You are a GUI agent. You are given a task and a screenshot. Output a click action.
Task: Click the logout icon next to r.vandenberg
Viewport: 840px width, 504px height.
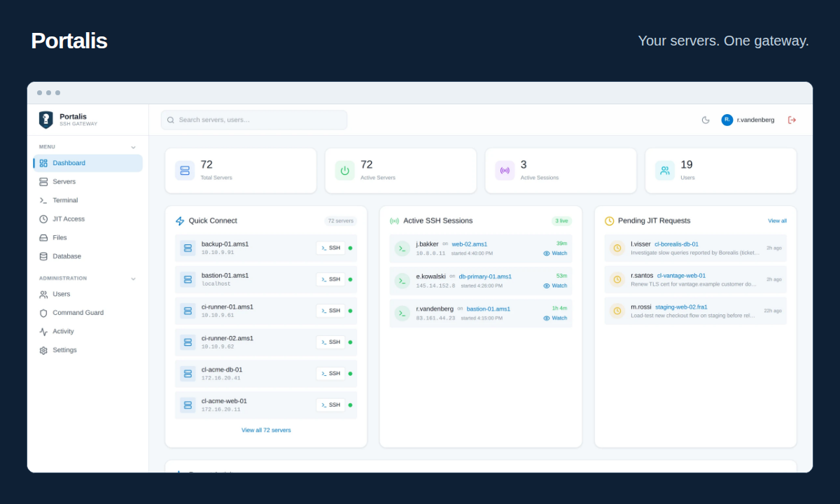coord(792,120)
